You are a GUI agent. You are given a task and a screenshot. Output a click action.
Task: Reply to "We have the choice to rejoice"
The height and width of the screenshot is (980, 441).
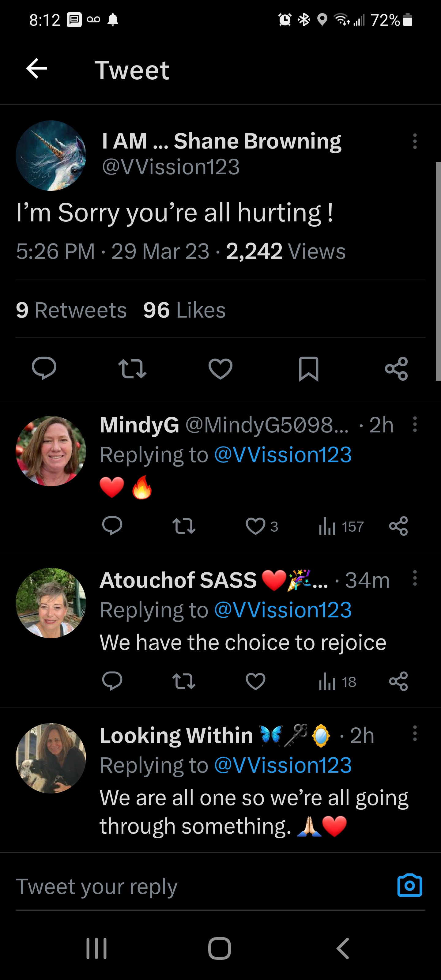point(112,681)
